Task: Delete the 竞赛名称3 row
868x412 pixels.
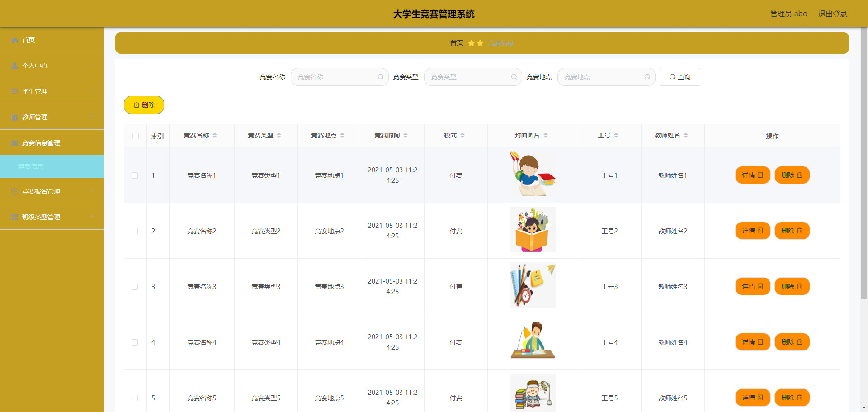Action: coord(792,286)
